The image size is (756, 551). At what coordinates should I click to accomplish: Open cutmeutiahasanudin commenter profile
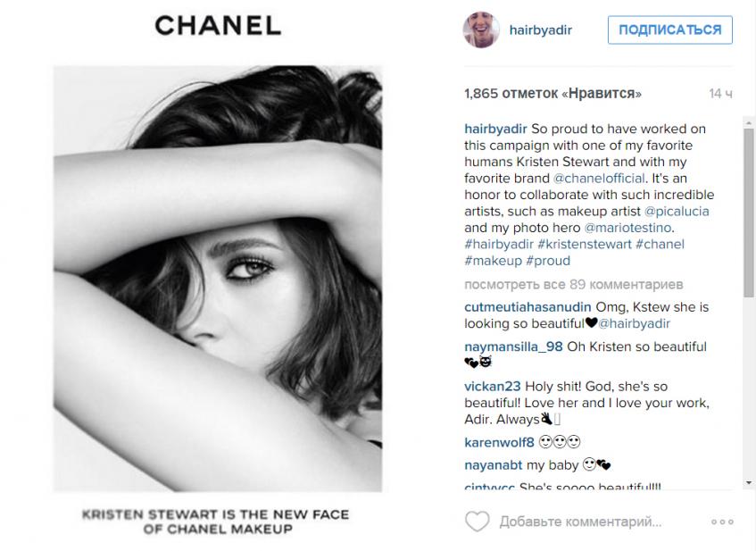(528, 307)
